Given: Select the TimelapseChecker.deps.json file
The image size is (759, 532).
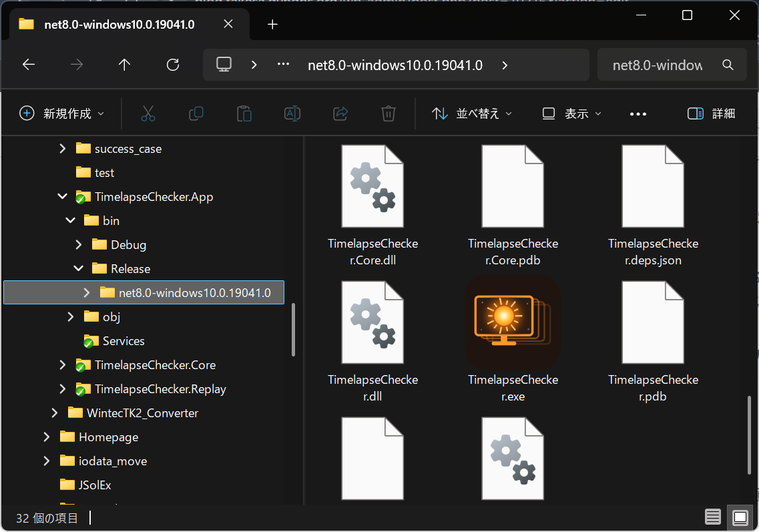Looking at the screenshot, I should [653, 206].
